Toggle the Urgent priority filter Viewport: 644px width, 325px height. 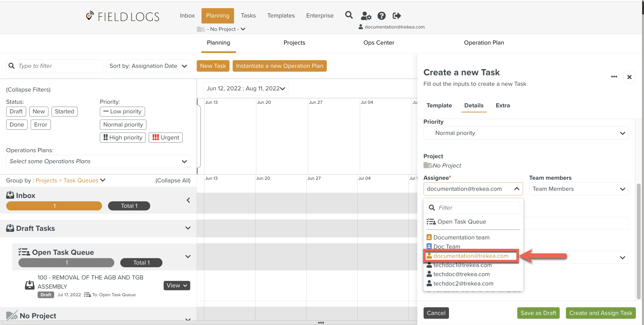[x=166, y=137]
